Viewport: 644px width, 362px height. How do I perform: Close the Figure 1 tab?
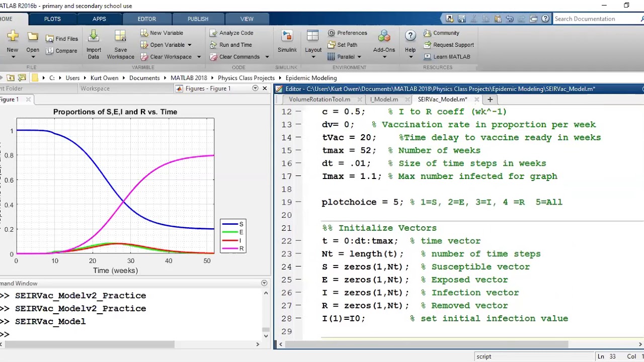[x=28, y=100]
